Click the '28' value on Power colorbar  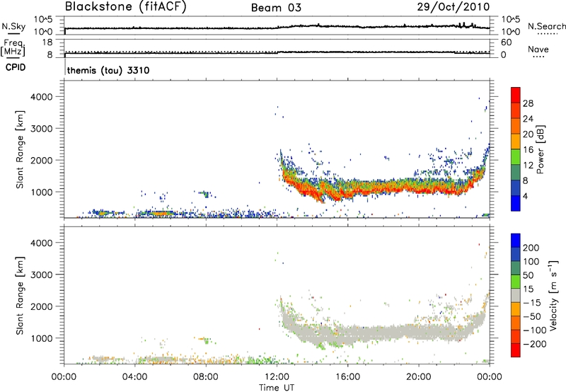528,103
